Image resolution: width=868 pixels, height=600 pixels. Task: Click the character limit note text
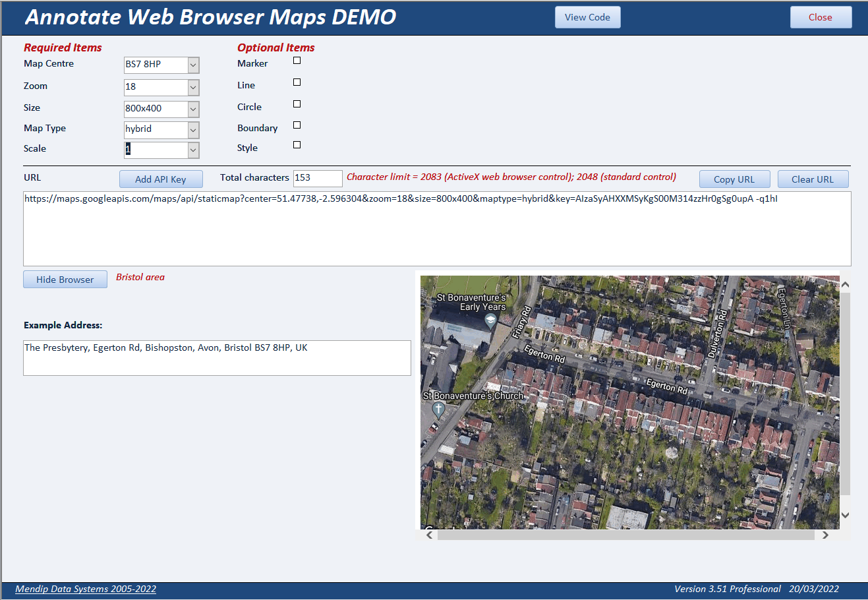pos(511,177)
